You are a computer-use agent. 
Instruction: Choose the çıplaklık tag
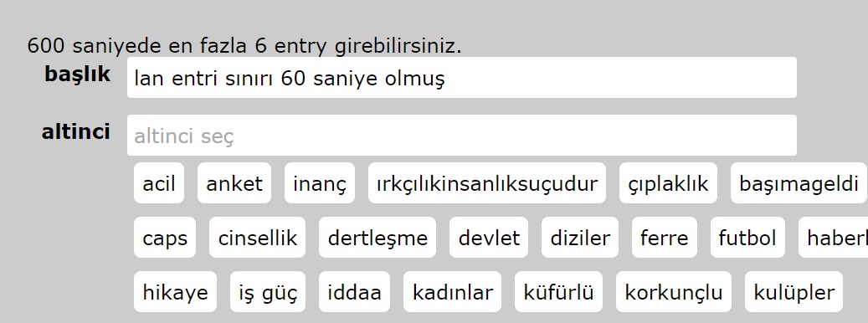668,183
